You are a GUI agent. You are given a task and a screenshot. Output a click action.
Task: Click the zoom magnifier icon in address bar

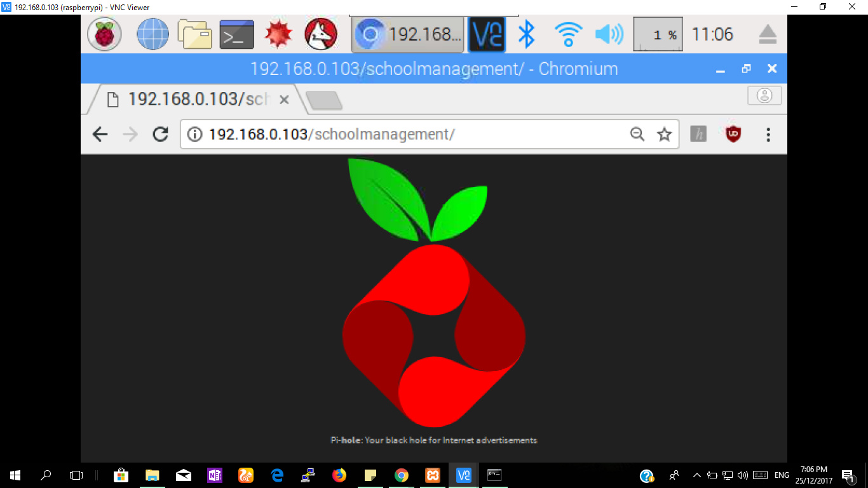click(637, 134)
